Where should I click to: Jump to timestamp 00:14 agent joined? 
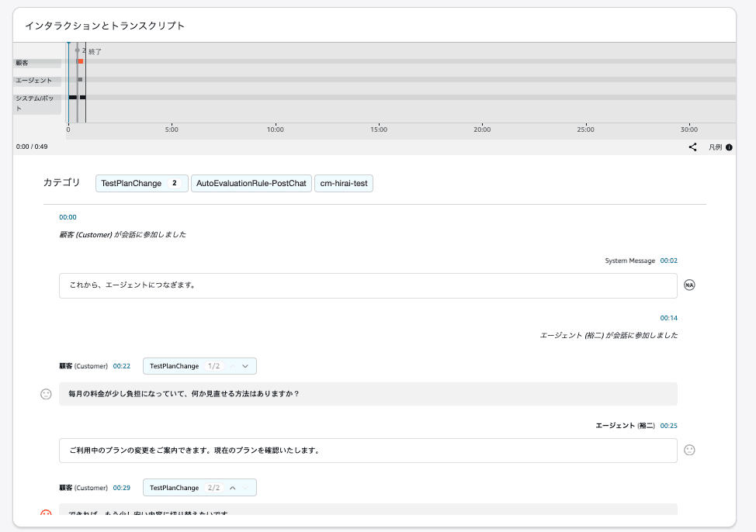pyautogui.click(x=669, y=318)
